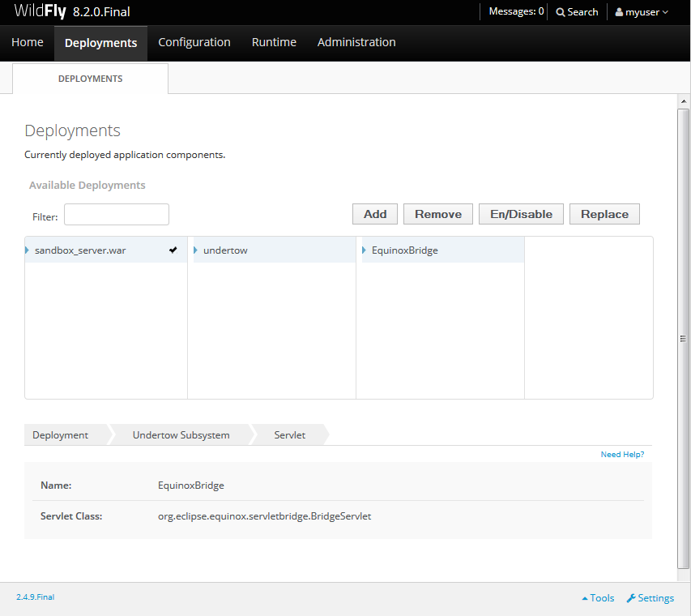Click the Settings wrench icon
Screen dimensions: 691x616
pos(631,598)
